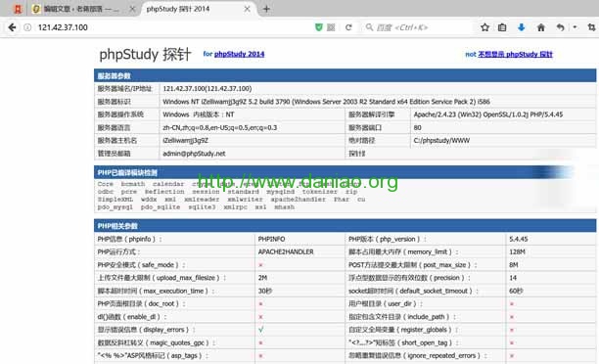Click post_max_size value 8M
The width and height of the screenshot is (599, 364).
[x=514, y=265]
